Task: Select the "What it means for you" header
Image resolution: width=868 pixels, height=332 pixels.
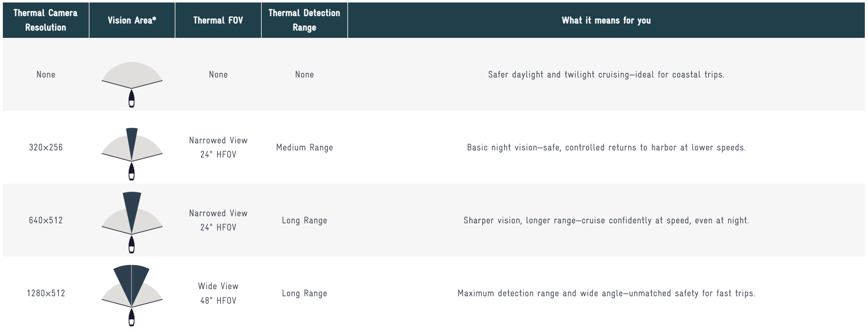Action: 606,20
